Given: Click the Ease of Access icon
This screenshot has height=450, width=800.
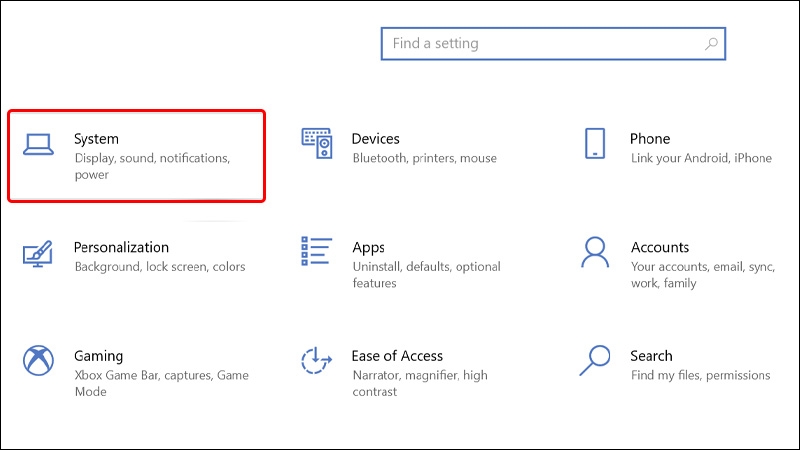Looking at the screenshot, I should click(x=316, y=360).
